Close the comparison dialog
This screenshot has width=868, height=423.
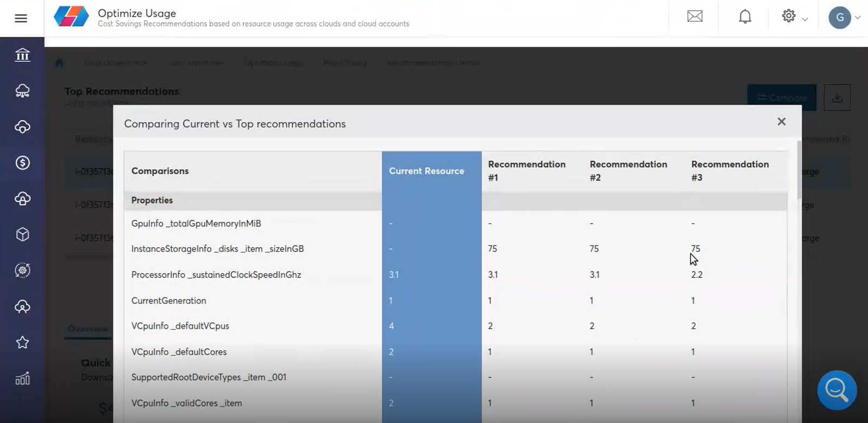tap(782, 122)
